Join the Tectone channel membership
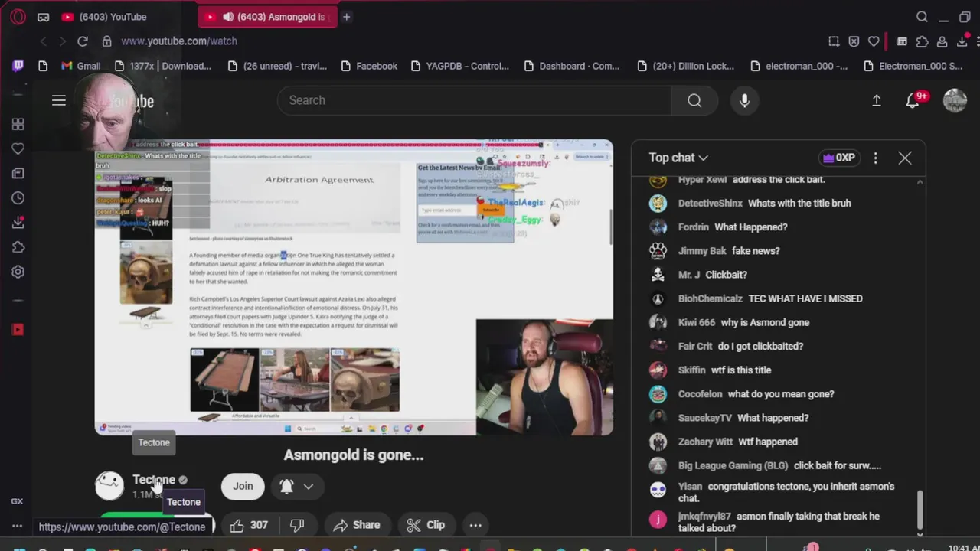Image resolution: width=980 pixels, height=551 pixels. coord(243,486)
